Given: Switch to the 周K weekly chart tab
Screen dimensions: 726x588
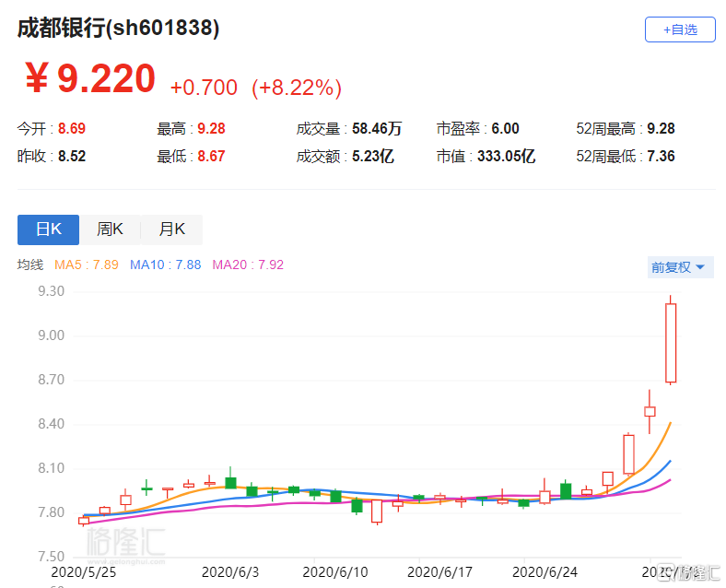Looking at the screenshot, I should point(110,229).
